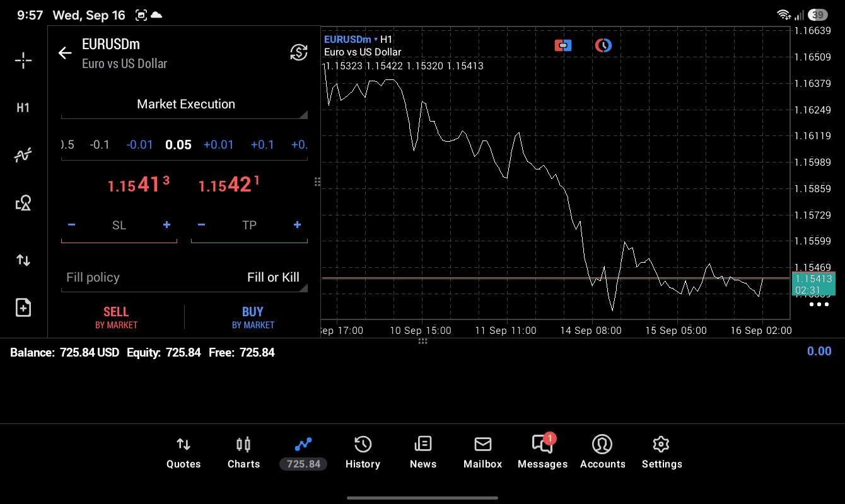Image resolution: width=845 pixels, height=504 pixels.
Task: Open the News tab
Action: (423, 453)
